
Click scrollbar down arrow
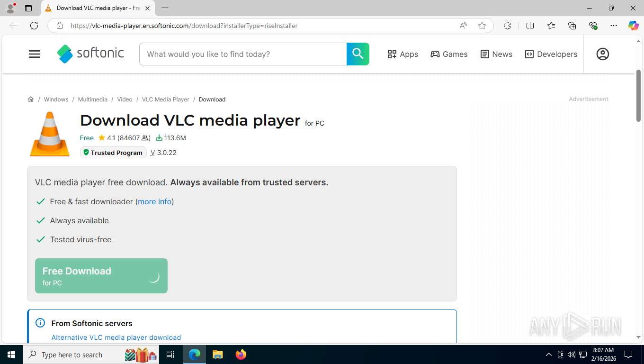pyautogui.click(x=638, y=337)
